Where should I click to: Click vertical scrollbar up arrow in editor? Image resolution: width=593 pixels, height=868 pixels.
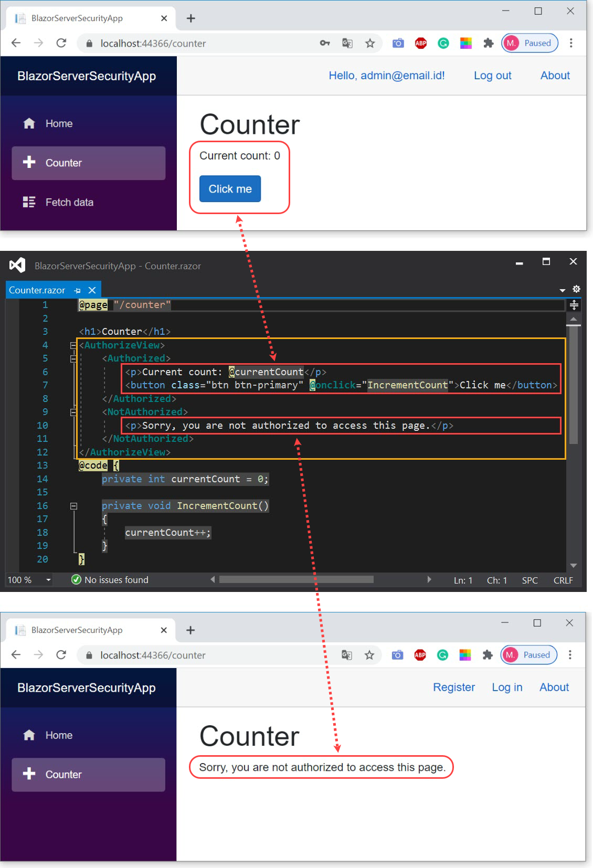pyautogui.click(x=574, y=319)
